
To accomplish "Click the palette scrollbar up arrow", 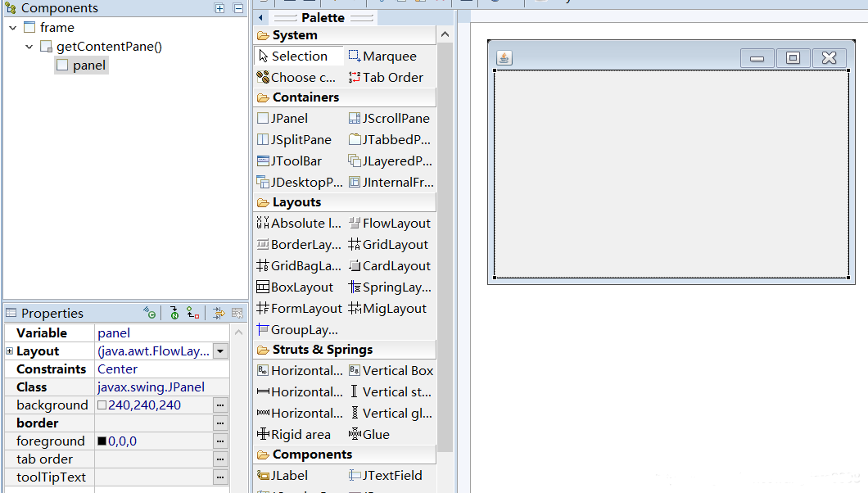I will pos(445,34).
